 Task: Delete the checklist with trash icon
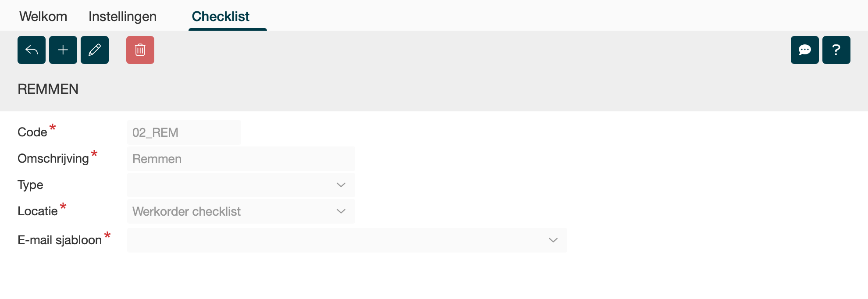click(x=140, y=50)
